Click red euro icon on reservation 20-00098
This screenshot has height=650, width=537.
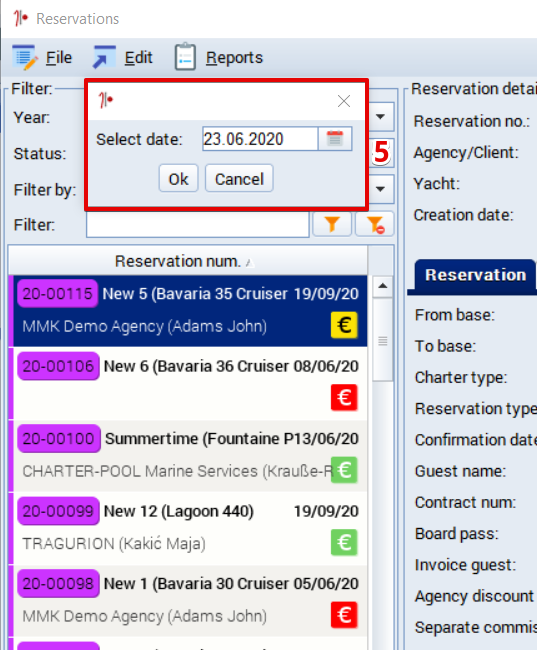[344, 615]
